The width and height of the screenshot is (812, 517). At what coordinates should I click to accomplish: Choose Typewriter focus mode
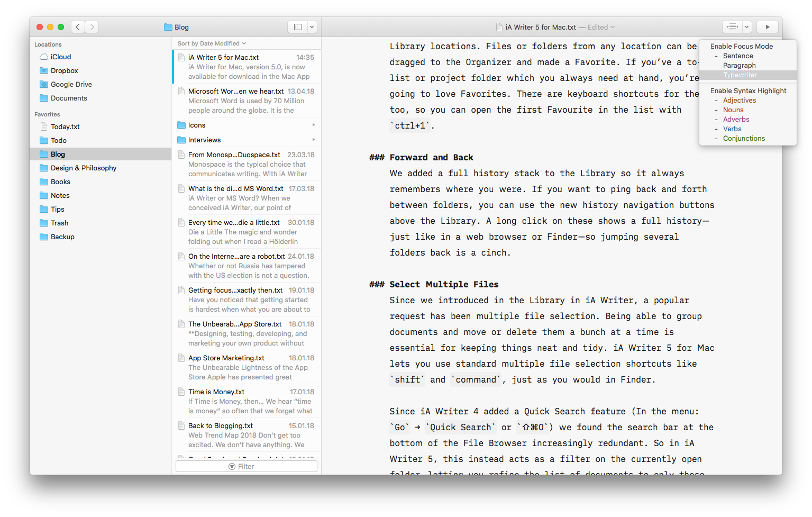pyautogui.click(x=747, y=75)
